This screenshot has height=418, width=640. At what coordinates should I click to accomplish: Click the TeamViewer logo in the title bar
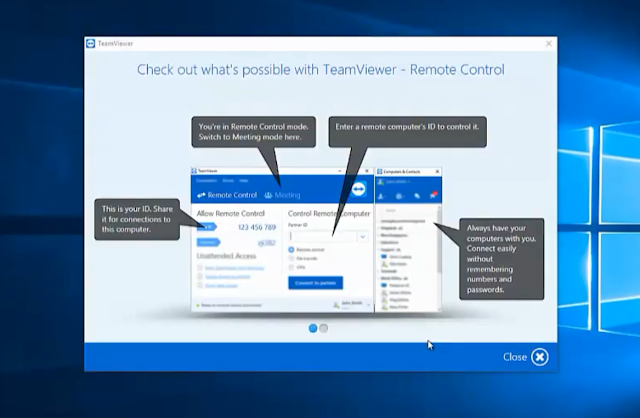click(91, 43)
